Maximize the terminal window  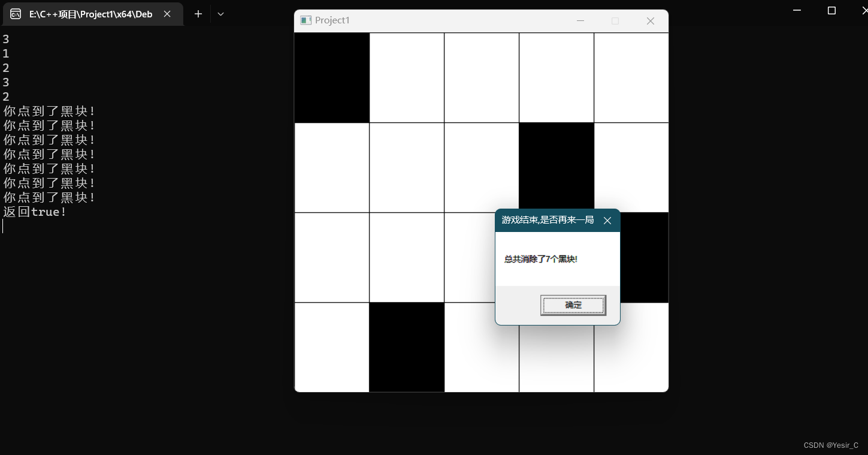(x=831, y=10)
